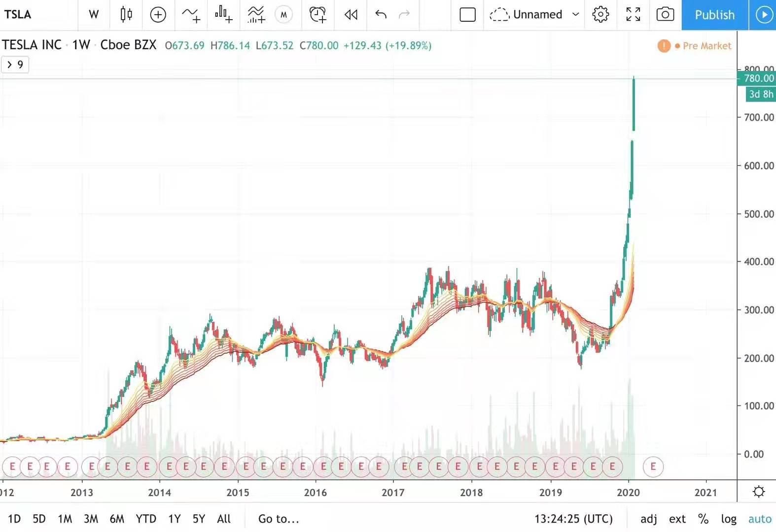Viewport: 776px width, 532px height.
Task: Click the future earnings E marker in 2020
Action: pos(653,466)
